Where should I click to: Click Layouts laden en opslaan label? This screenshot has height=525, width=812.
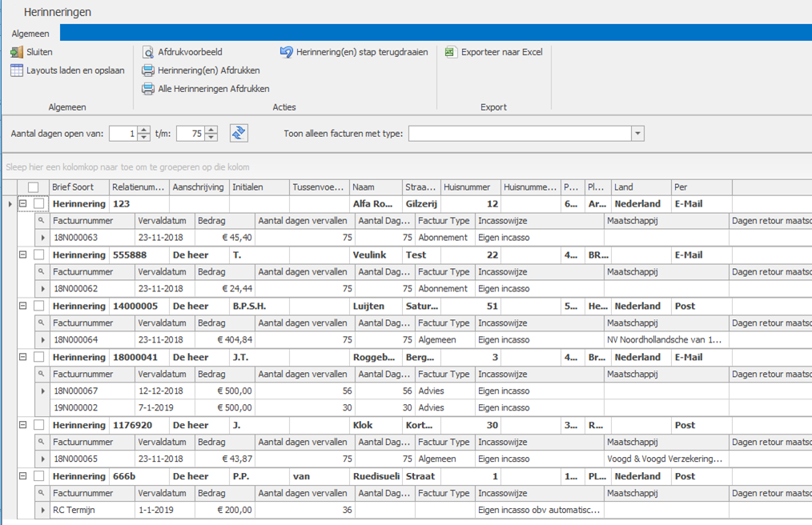tap(75, 70)
